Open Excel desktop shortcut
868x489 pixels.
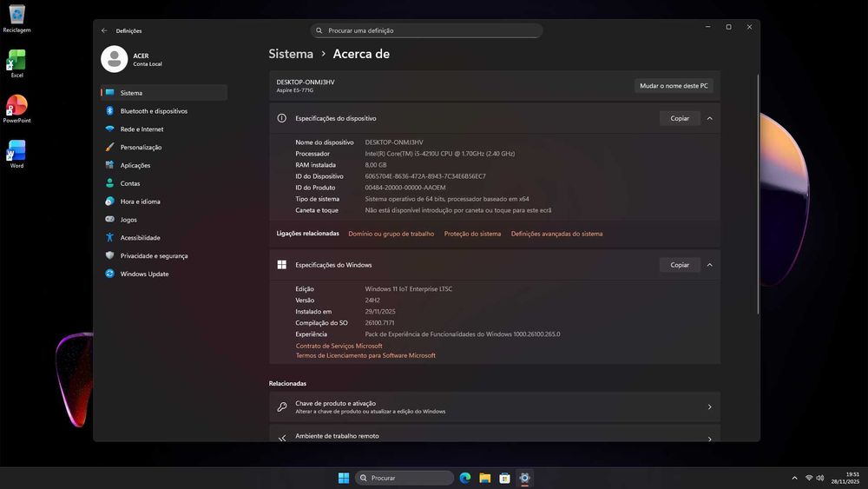point(16,63)
